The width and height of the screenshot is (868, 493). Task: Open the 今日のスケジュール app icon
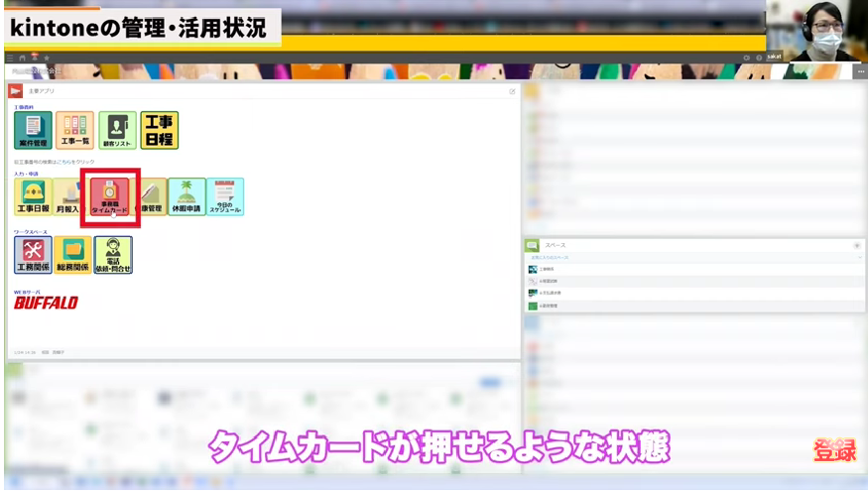[225, 196]
